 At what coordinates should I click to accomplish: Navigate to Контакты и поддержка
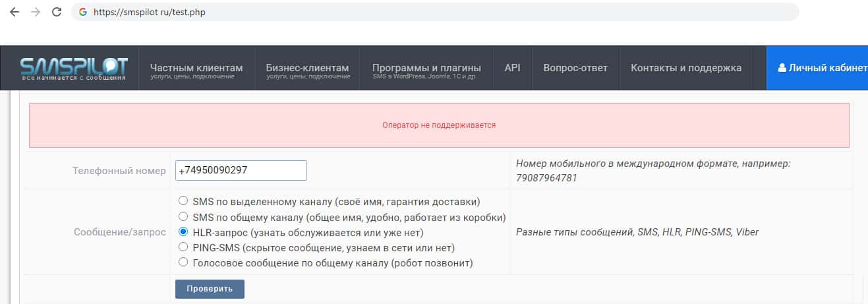686,68
